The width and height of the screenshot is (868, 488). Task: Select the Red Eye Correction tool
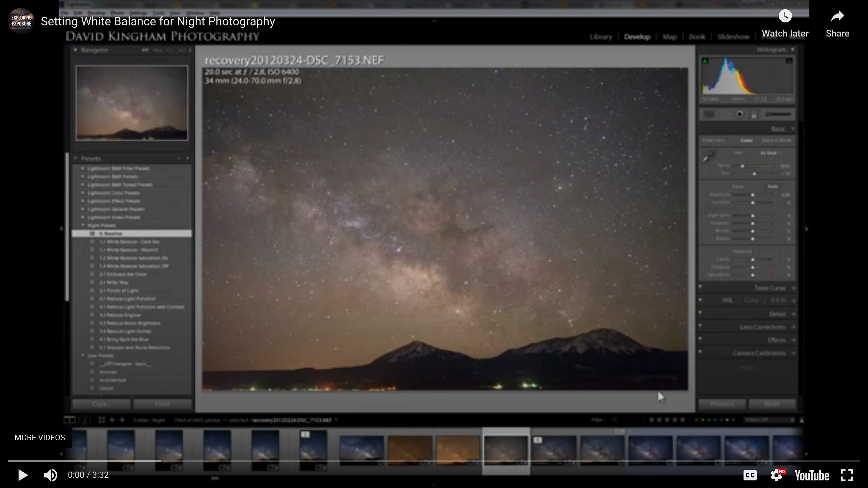(x=740, y=114)
